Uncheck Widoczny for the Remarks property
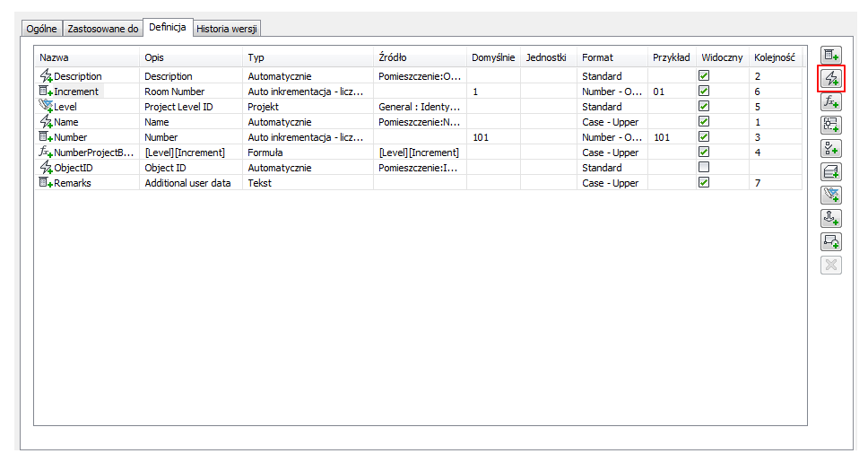The image size is (868, 462). coord(704,182)
